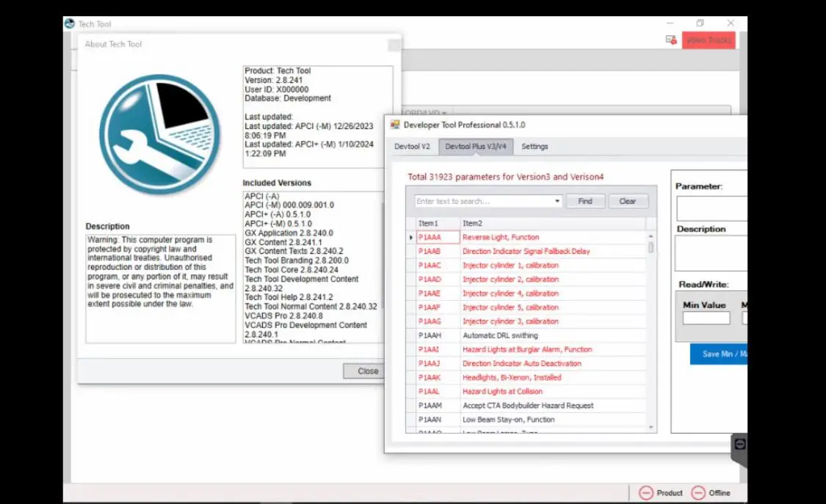Open the Settings tab
Image resolution: width=826 pixels, height=504 pixels.
tap(535, 147)
